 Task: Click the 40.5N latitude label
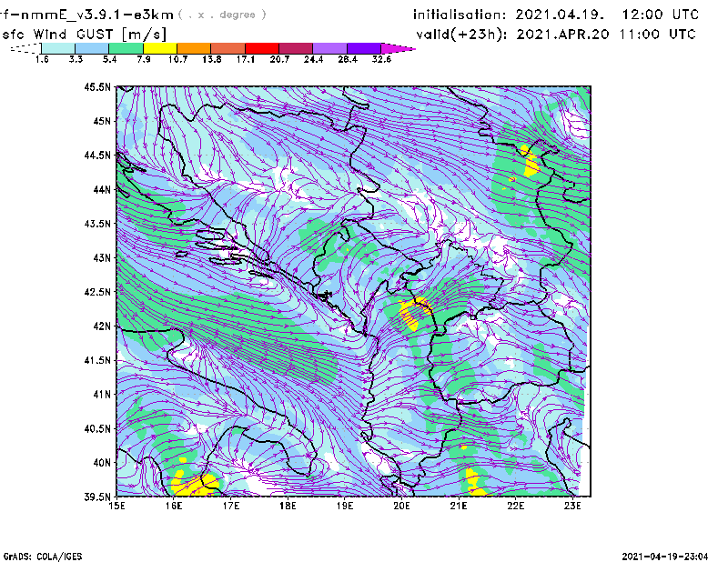point(97,428)
